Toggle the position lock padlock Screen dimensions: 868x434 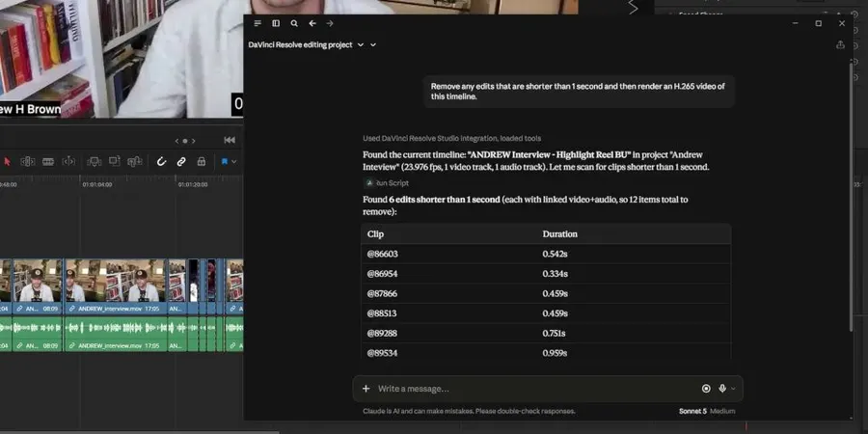tap(202, 162)
